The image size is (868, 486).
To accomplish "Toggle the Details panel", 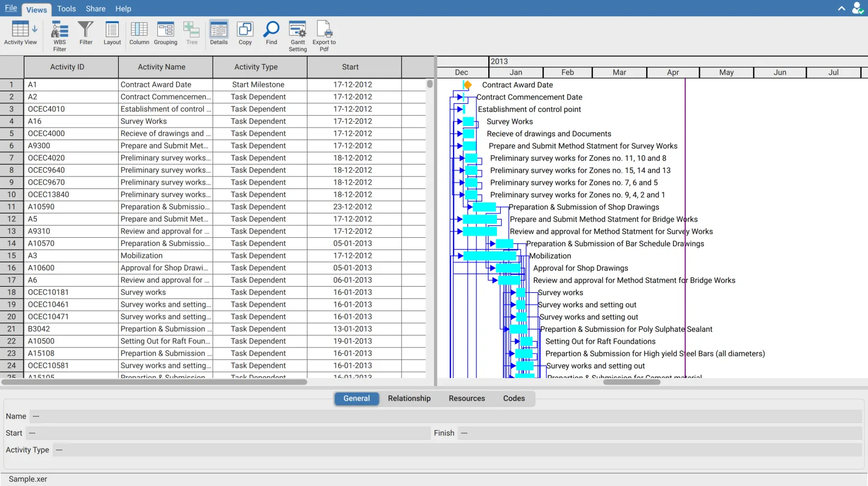I will coord(219,34).
